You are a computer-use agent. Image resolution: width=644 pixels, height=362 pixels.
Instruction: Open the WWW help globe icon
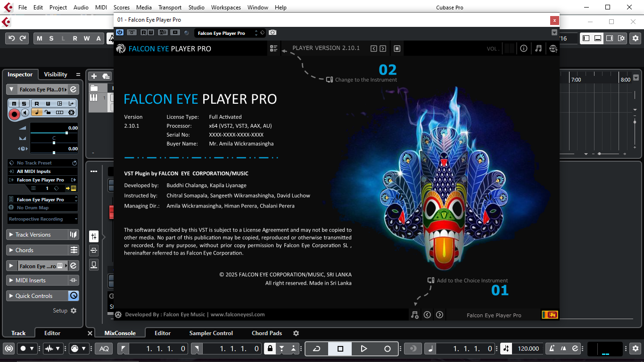(553, 49)
